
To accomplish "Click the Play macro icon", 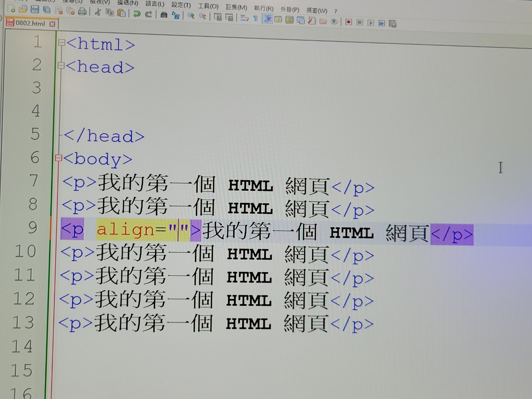I will (370, 23).
